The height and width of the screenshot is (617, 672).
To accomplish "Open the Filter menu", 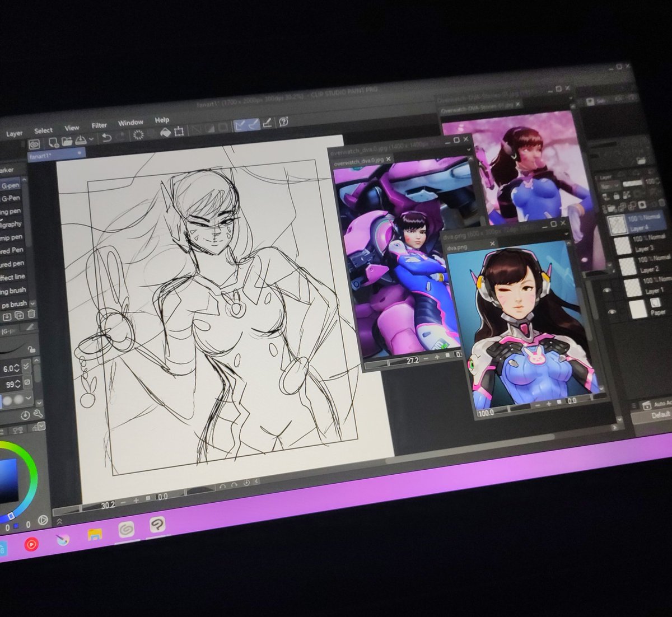I will pyautogui.click(x=99, y=125).
